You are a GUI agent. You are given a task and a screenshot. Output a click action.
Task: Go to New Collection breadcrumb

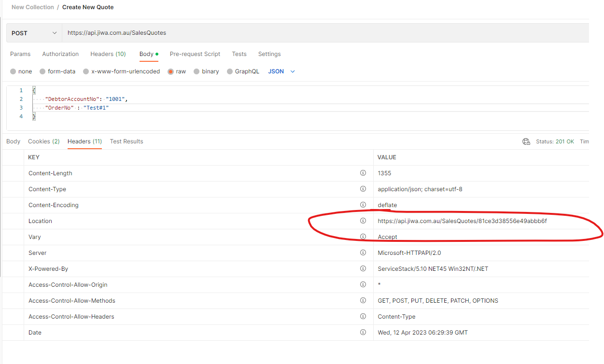click(33, 7)
